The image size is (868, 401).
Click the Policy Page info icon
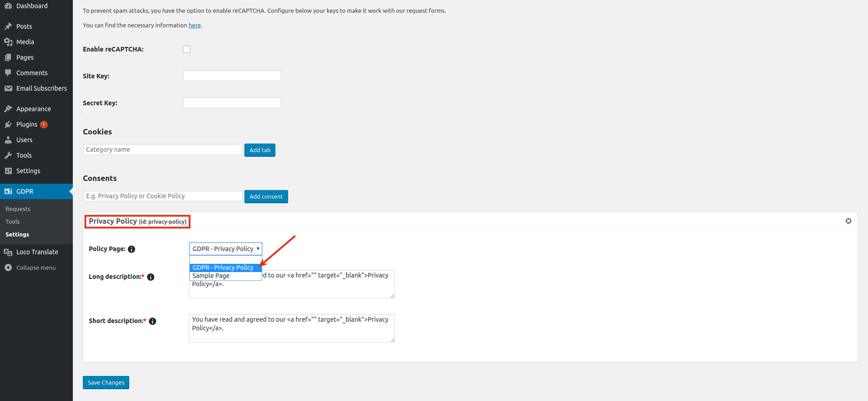[x=132, y=249]
